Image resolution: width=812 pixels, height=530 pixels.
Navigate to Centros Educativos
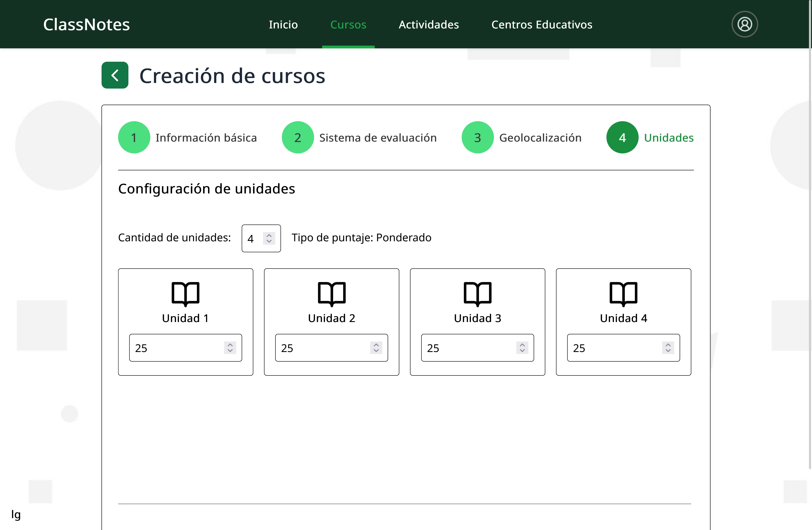click(542, 24)
